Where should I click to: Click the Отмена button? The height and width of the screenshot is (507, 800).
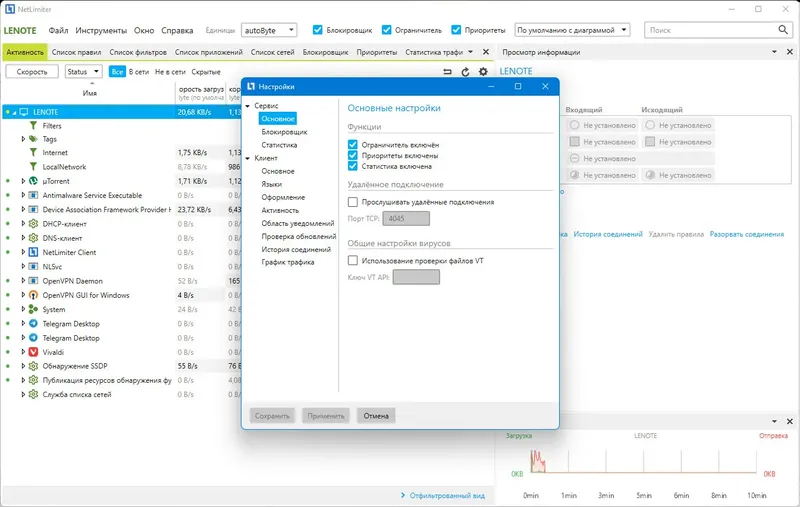tap(376, 416)
